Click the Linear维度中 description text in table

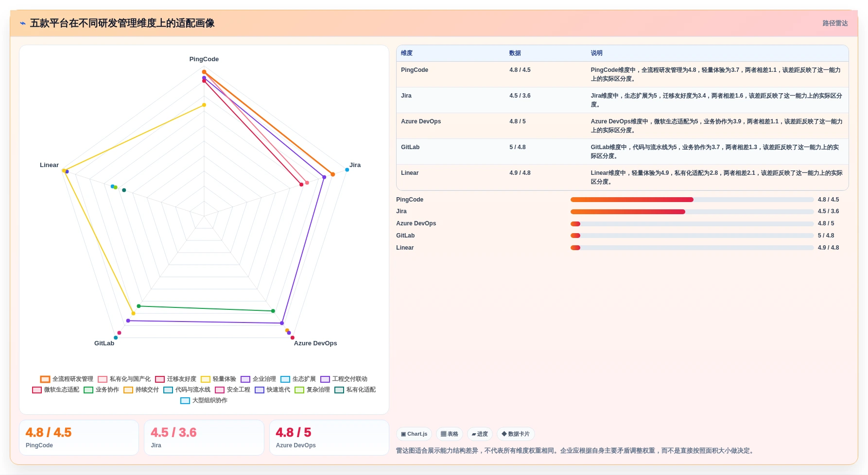716,177
